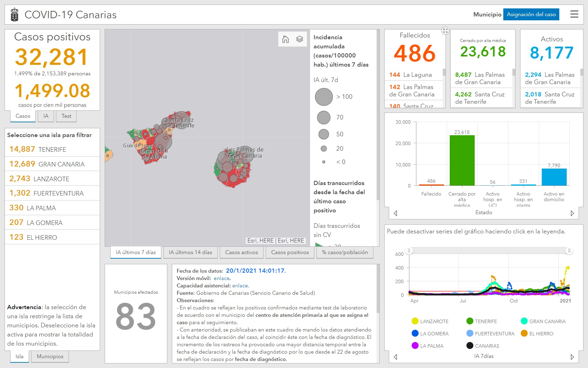The width and height of the screenshot is (588, 368).
Task: Click the right arrow under the Estado chart
Action: tap(572, 213)
